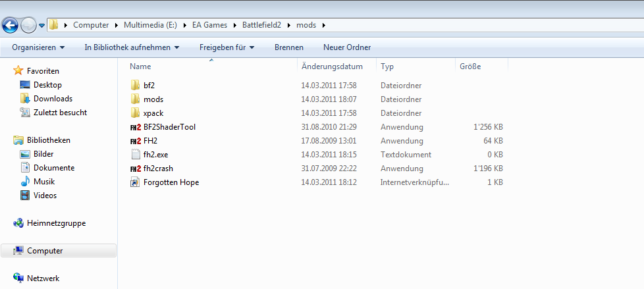This screenshot has height=289, width=644.
Task: Open the Freigeben für menu
Action: pos(227,47)
